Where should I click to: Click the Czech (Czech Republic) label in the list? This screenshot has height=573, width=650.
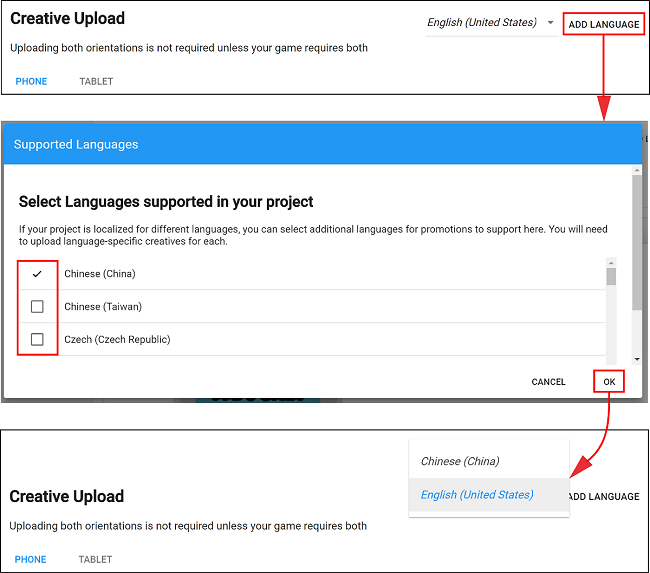coord(117,339)
